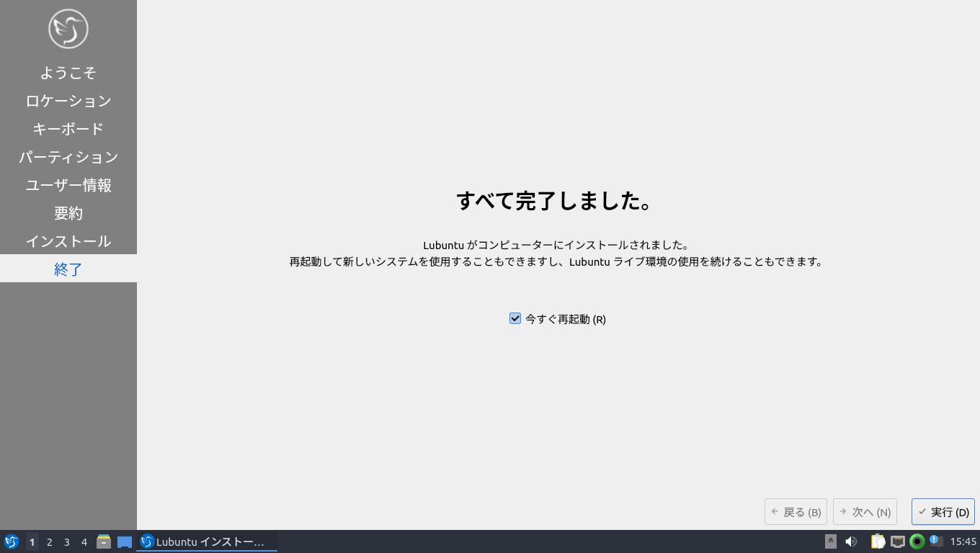
Task: Switch to virtual desktop 3
Action: (x=67, y=541)
